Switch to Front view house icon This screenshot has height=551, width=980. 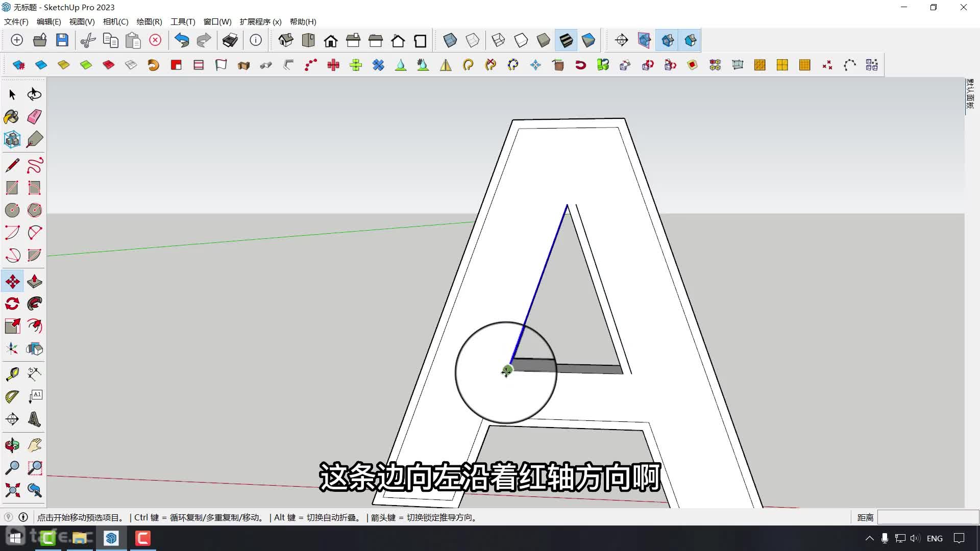tap(331, 40)
